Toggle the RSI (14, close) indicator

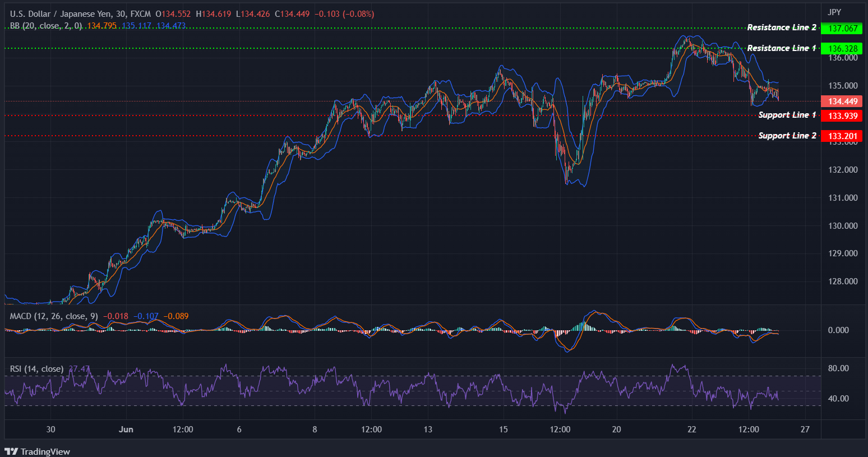click(x=36, y=368)
